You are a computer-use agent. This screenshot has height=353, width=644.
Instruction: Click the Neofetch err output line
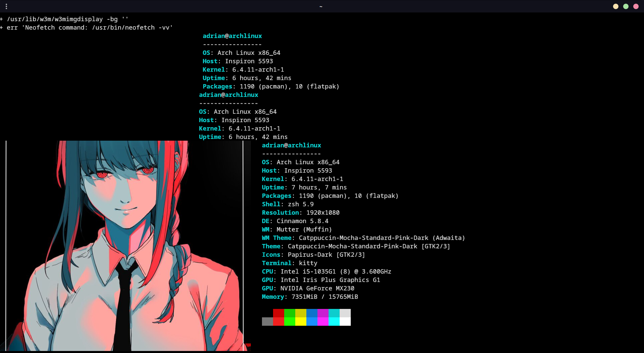point(87,28)
